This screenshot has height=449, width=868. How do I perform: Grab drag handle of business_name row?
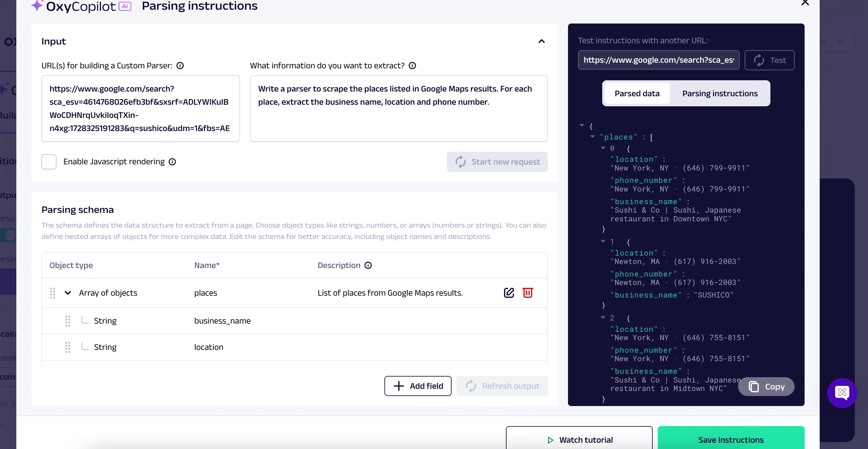[67, 321]
